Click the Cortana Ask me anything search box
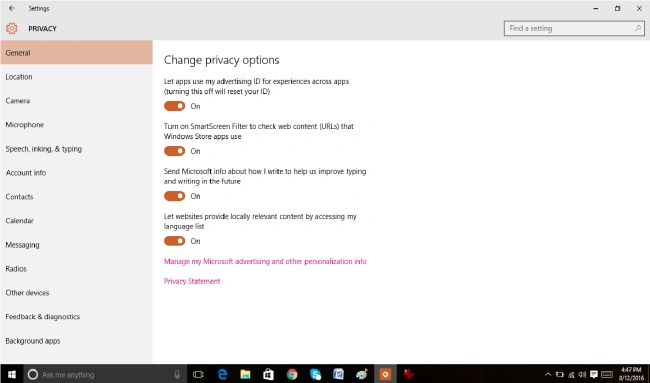Viewport: 650px width, 383px height. pos(105,374)
